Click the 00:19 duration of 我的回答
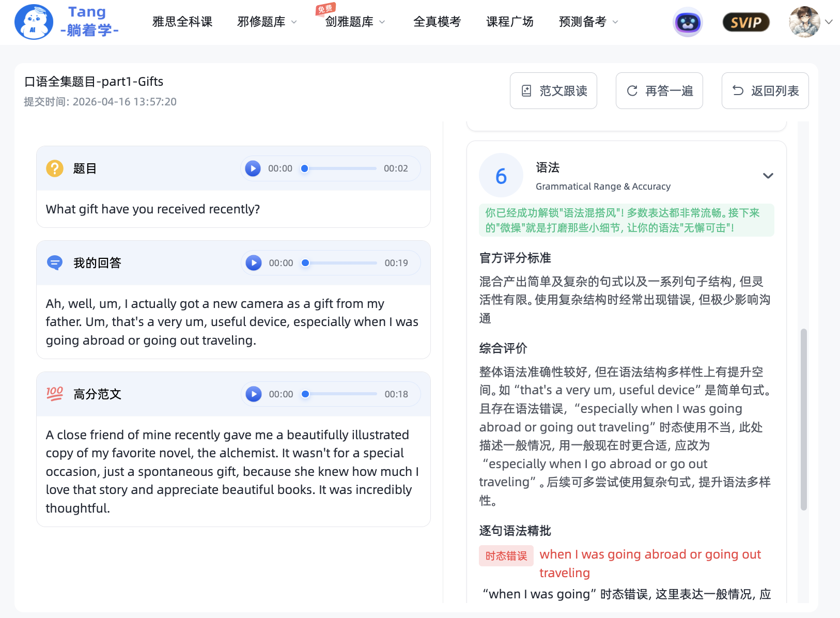Viewport: 840px width, 618px height. tap(396, 263)
